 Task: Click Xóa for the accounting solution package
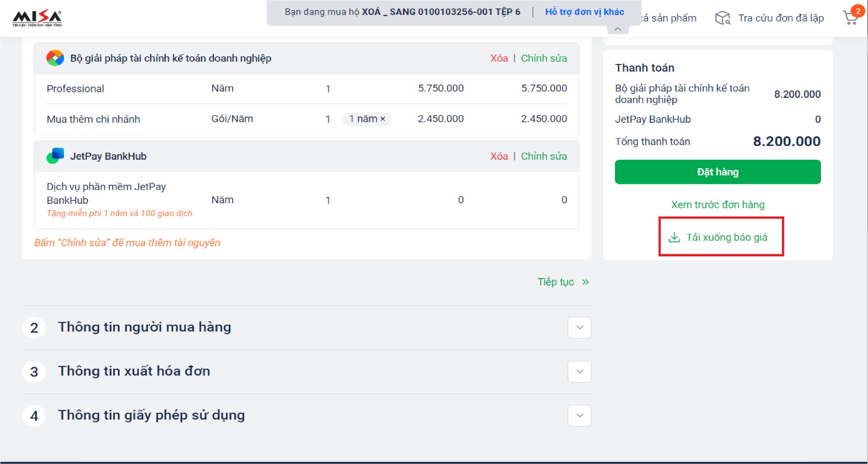[499, 58]
